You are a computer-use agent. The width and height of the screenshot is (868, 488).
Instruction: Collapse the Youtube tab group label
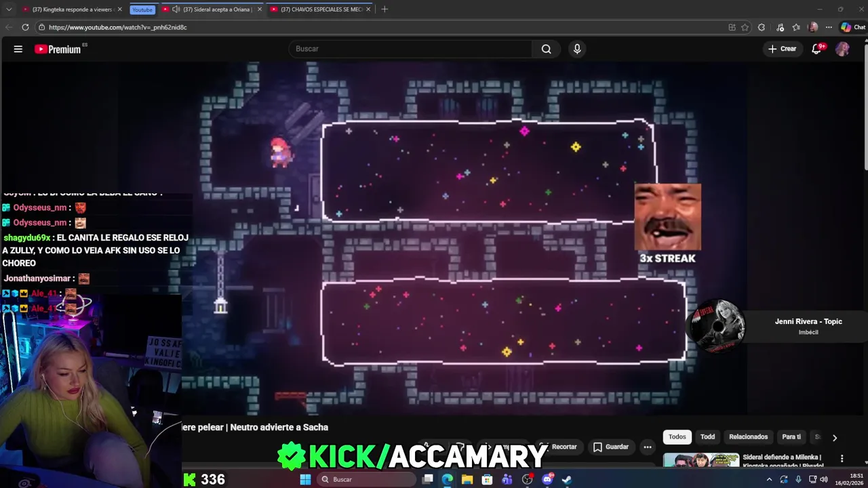coord(142,9)
